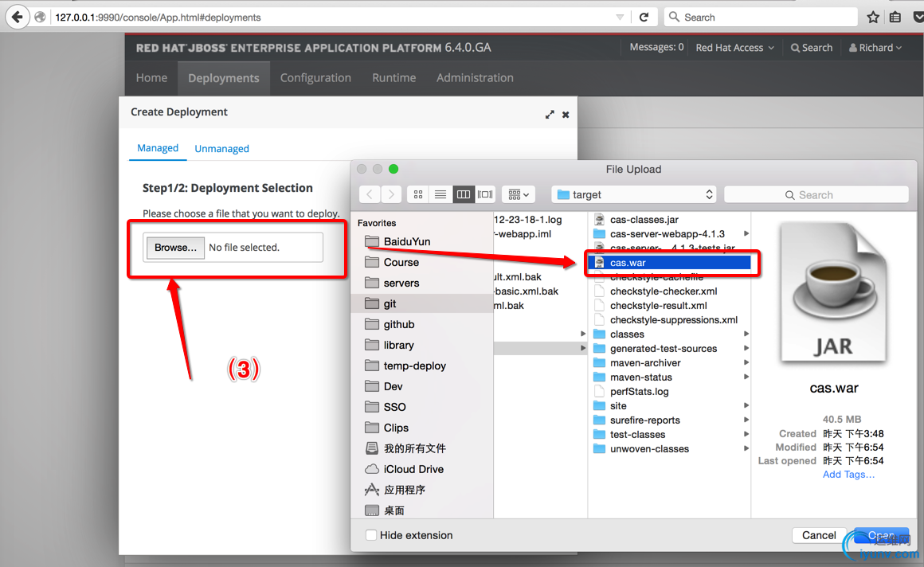Bookmark this page with the star icon

pos(873,17)
